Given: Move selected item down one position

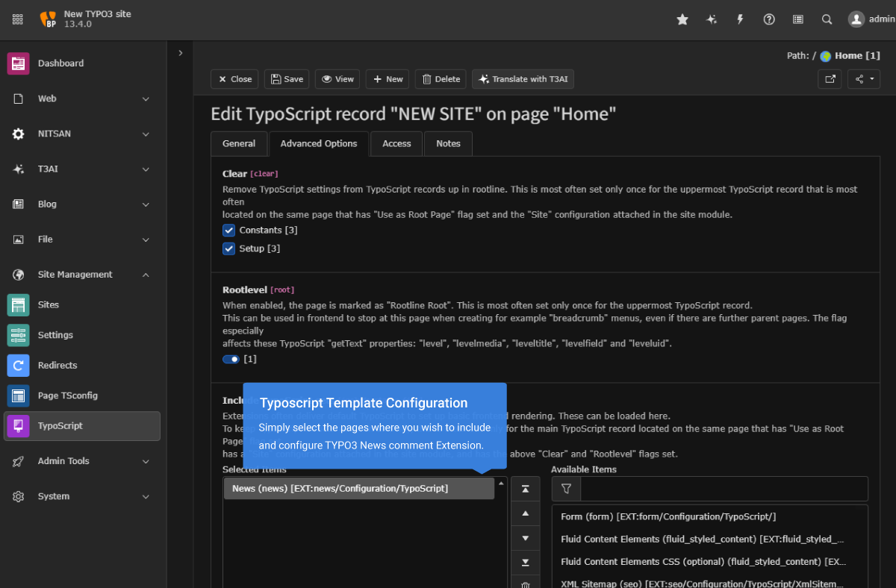Looking at the screenshot, I should tap(526, 537).
